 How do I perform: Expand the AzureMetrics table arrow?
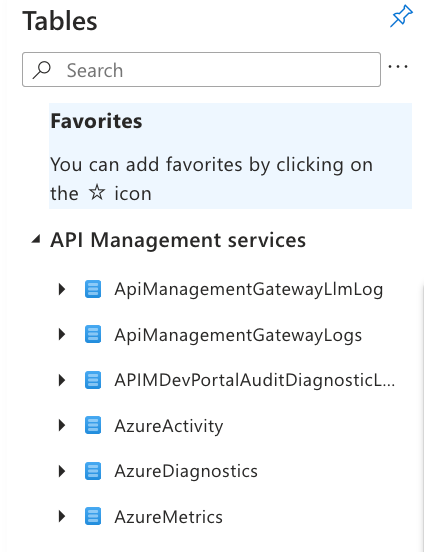coord(62,516)
